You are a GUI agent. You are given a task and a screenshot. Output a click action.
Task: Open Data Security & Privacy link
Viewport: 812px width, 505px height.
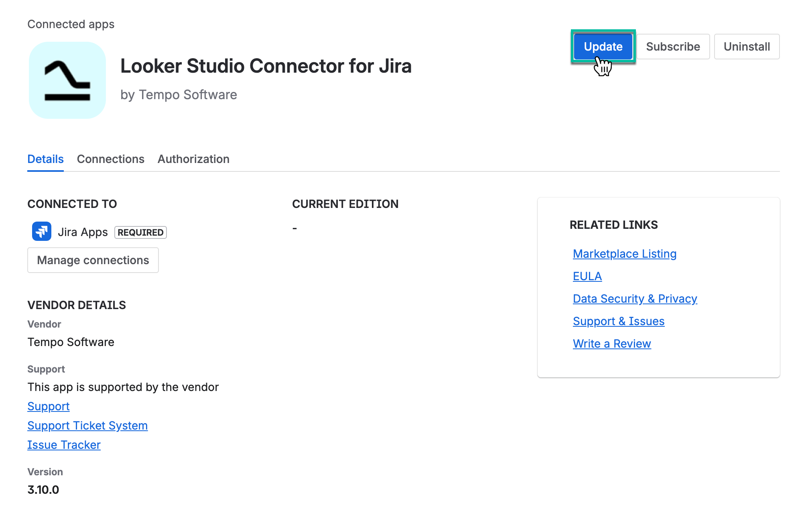pyautogui.click(x=635, y=299)
